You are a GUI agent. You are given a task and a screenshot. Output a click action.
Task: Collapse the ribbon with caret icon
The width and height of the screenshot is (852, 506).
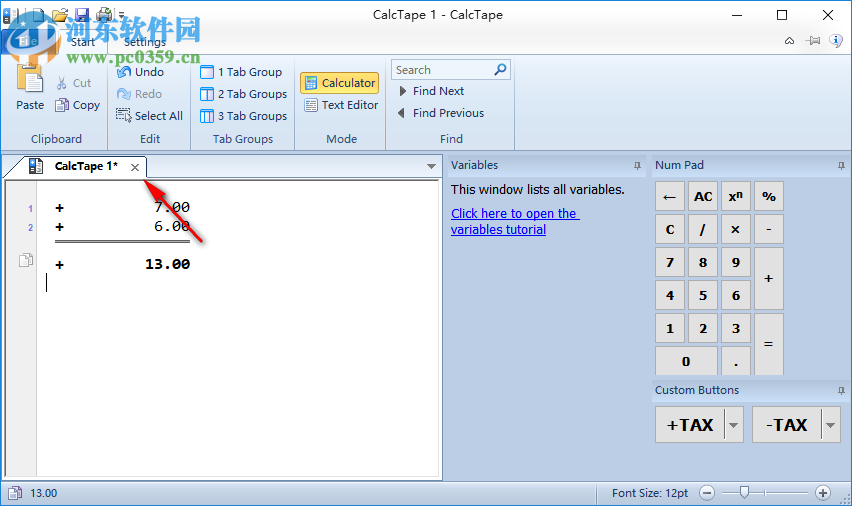tap(790, 41)
